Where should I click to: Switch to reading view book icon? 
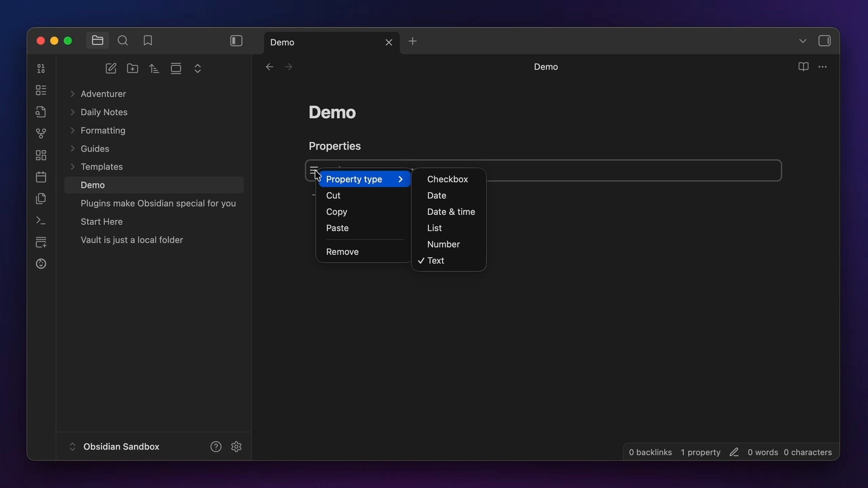[803, 67]
